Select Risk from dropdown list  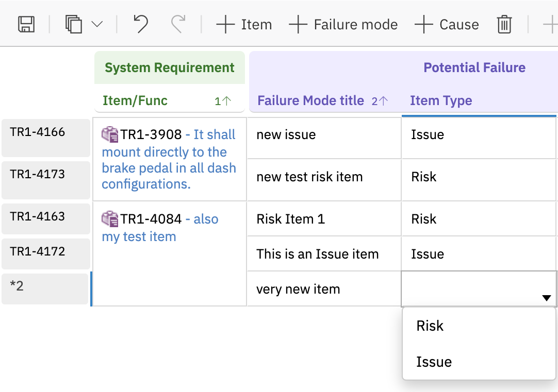click(x=430, y=326)
